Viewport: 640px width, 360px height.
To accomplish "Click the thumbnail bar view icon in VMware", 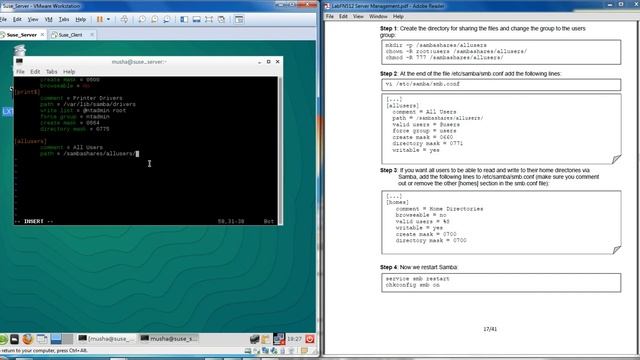I will (x=196, y=19).
